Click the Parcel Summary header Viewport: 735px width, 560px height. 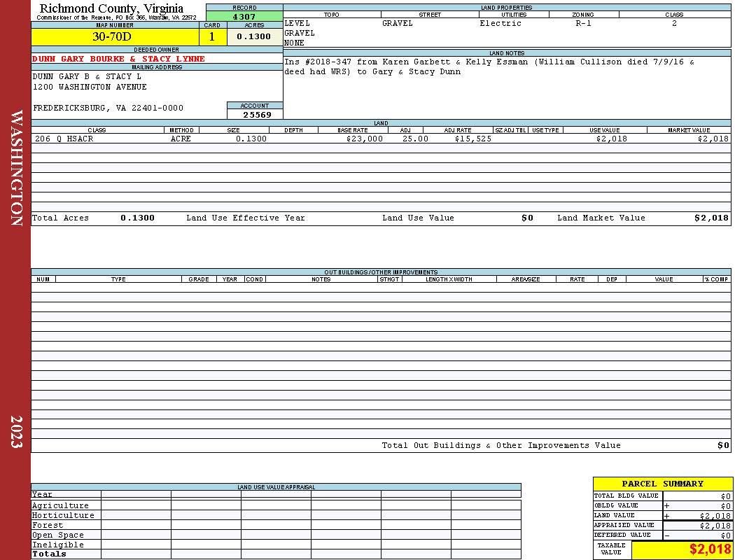click(662, 484)
